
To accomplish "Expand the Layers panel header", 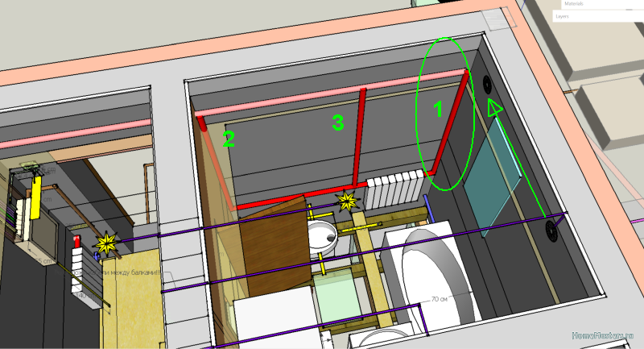I will pos(596,15).
